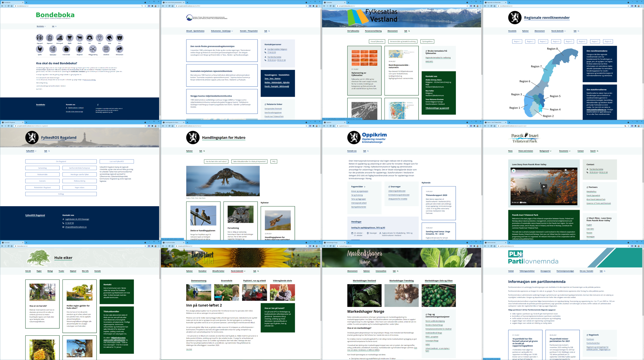Play the Pasvik-Inari YouTube video
Screen dimensions: 644x360
click(x=544, y=186)
